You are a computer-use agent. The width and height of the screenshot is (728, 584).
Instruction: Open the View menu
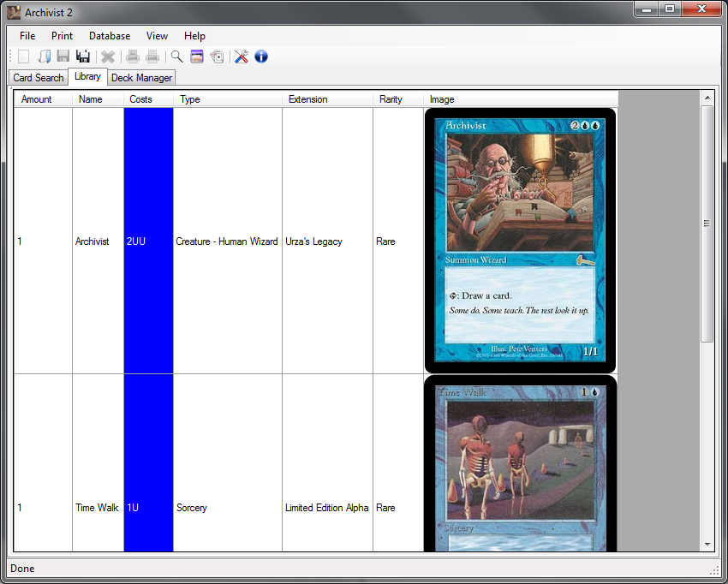(157, 36)
